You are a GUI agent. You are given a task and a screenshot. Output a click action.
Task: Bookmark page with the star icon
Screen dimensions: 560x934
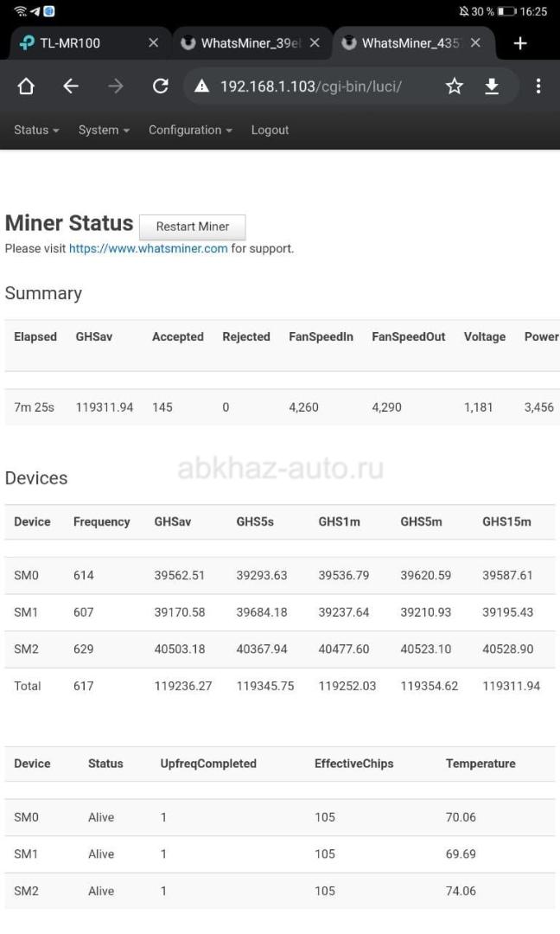[x=455, y=86]
